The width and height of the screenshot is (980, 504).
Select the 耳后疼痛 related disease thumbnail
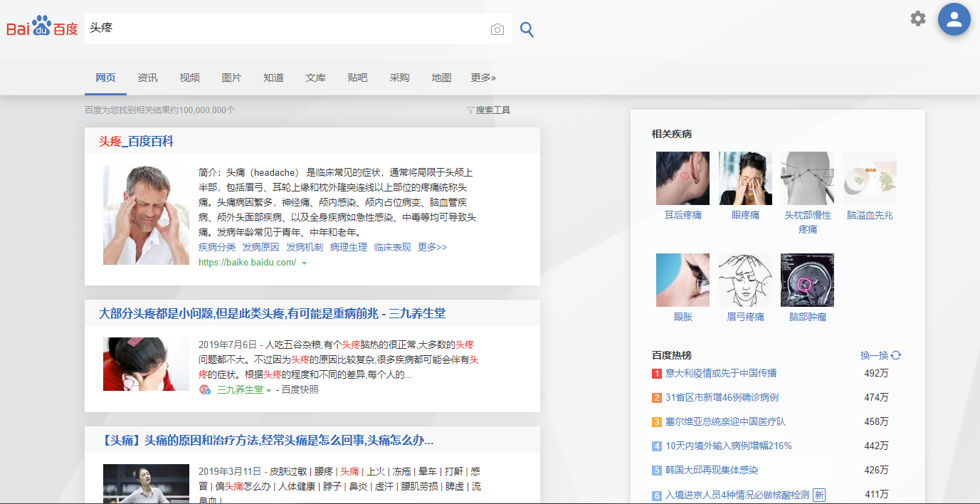pos(683,179)
